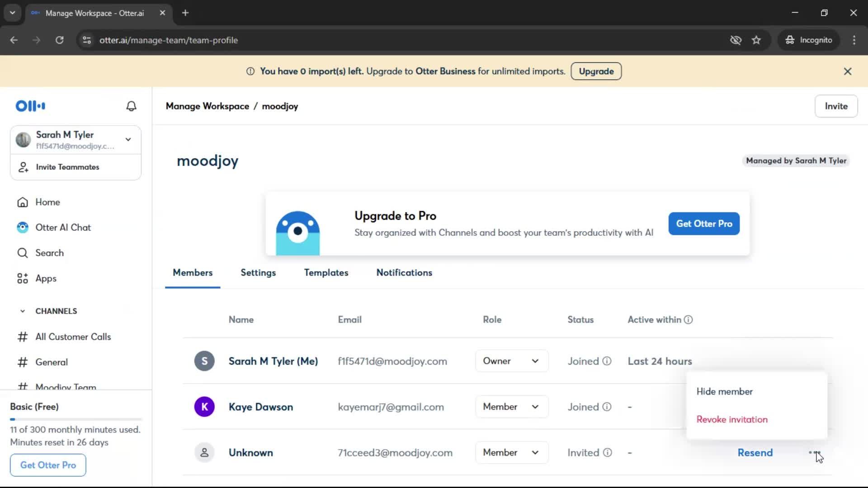The width and height of the screenshot is (868, 488).
Task: Click the address bar URL
Action: [169, 40]
